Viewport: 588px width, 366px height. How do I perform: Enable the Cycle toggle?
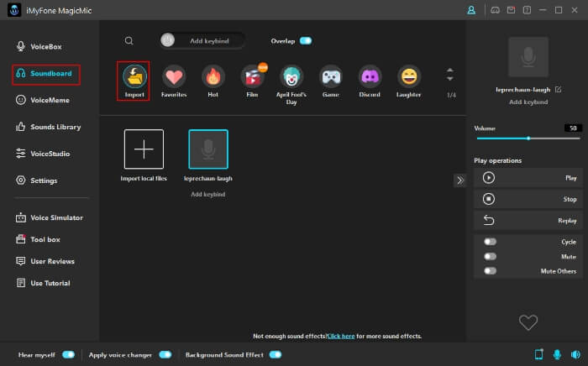point(490,242)
